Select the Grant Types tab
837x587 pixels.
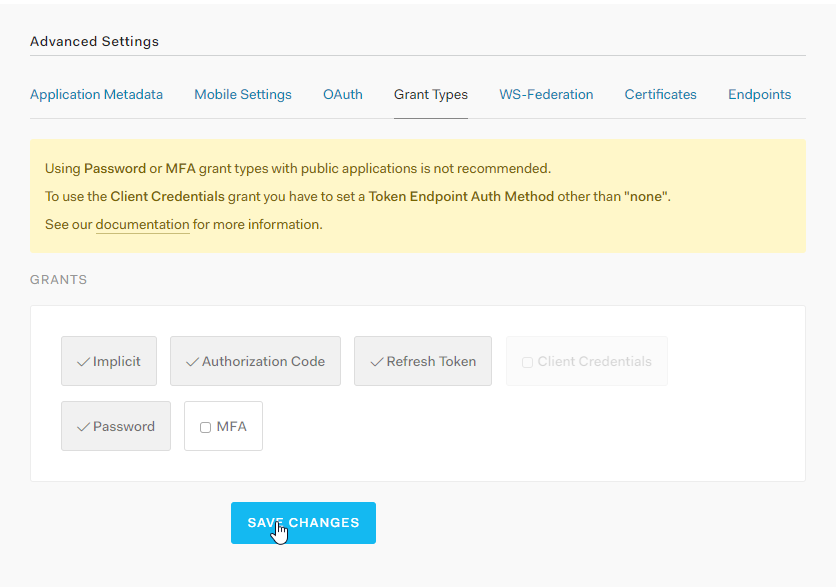pyautogui.click(x=431, y=94)
